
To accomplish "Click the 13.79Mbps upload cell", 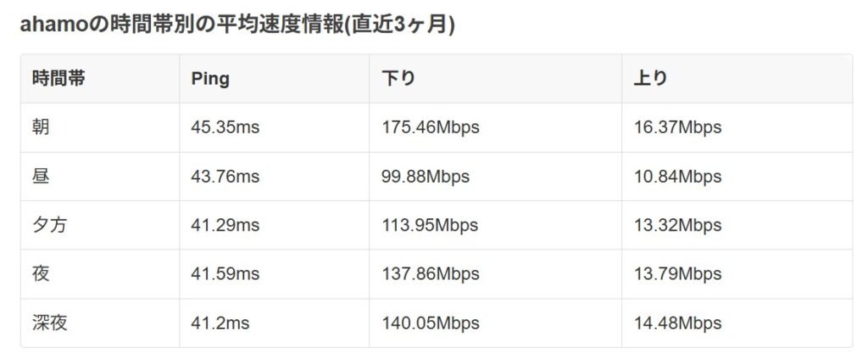I will coord(677,274).
